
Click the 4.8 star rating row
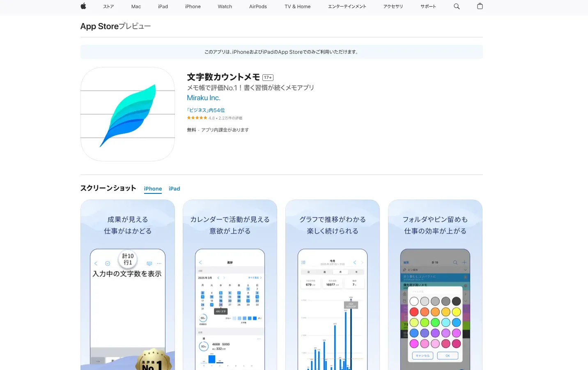[x=215, y=118]
